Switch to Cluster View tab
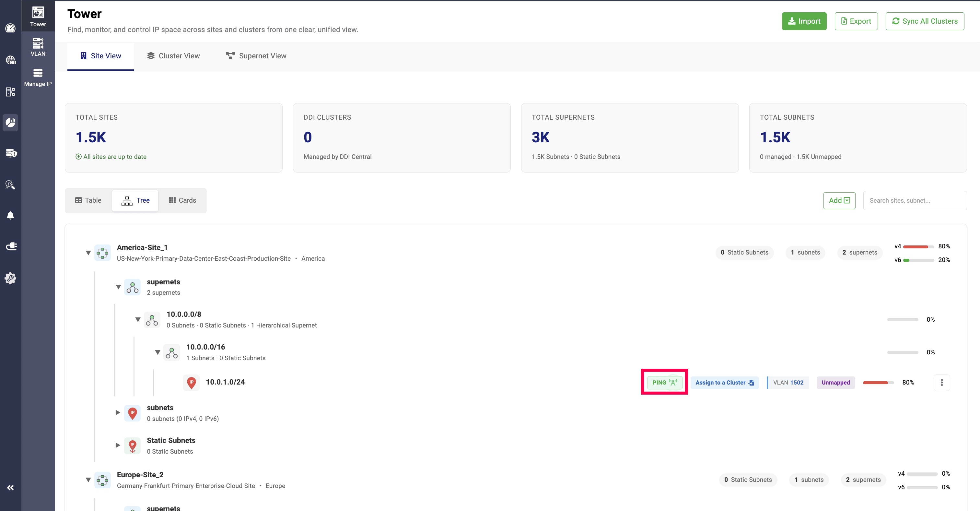Image resolution: width=980 pixels, height=511 pixels. tap(173, 56)
